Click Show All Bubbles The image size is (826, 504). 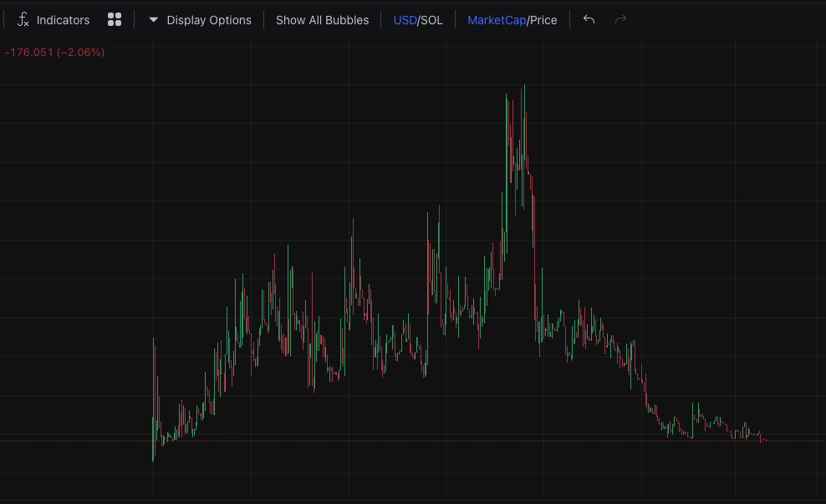322,20
